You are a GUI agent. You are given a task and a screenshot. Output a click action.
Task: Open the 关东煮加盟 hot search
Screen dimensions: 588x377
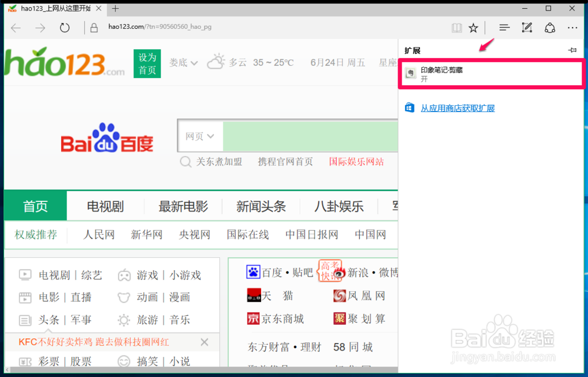click(x=219, y=161)
